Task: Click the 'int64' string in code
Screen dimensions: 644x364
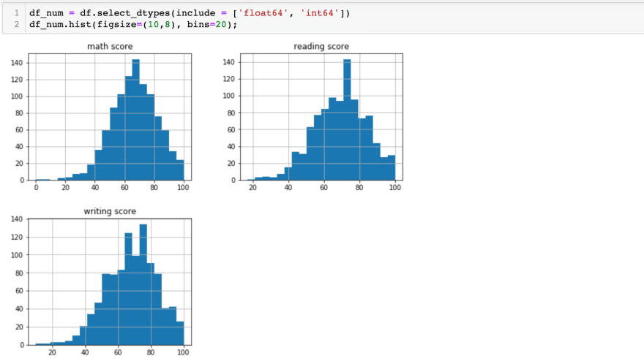Action: 320,13
